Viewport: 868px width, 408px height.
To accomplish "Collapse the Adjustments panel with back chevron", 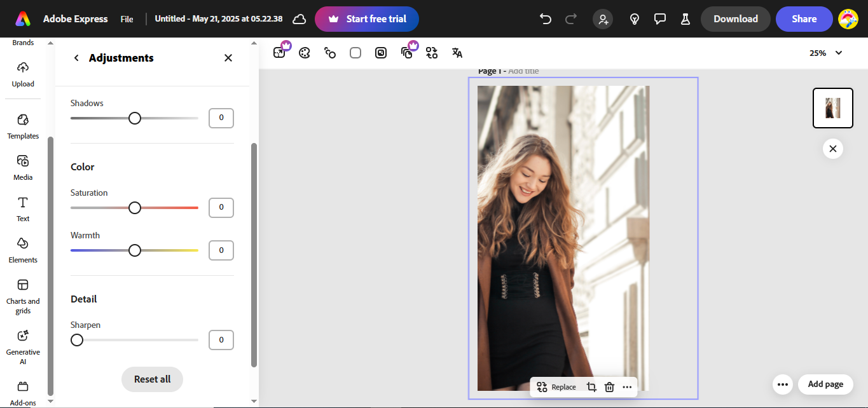I will pos(76,57).
